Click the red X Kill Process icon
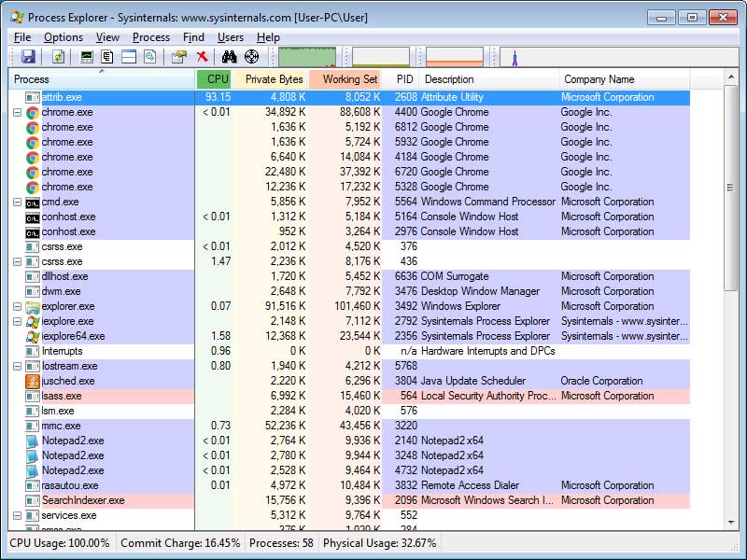 202,57
